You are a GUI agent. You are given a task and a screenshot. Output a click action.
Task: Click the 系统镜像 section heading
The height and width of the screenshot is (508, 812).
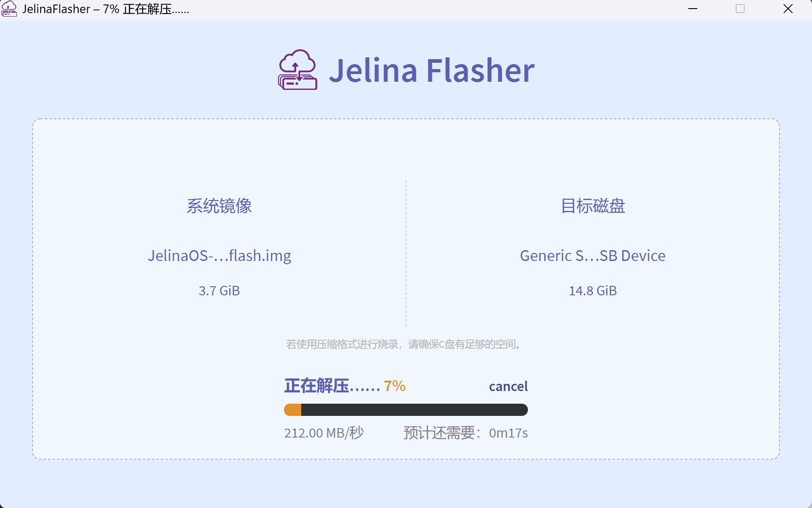point(219,206)
